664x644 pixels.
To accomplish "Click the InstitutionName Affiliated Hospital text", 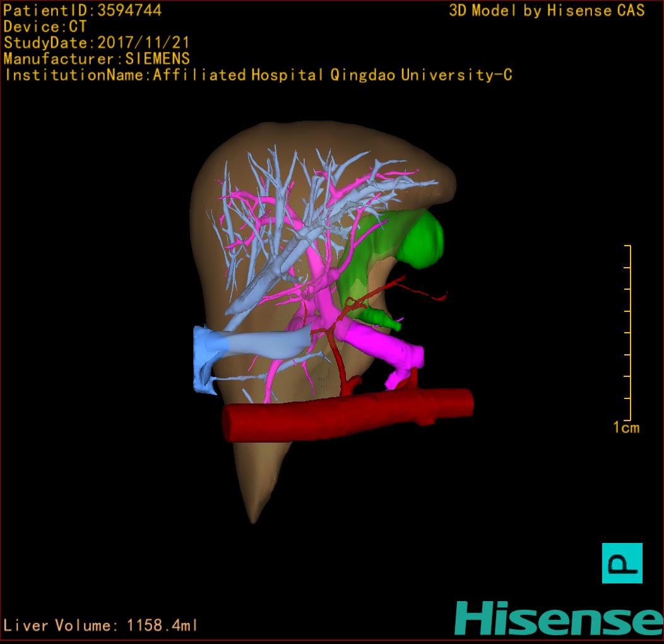I will pyautogui.click(x=258, y=75).
